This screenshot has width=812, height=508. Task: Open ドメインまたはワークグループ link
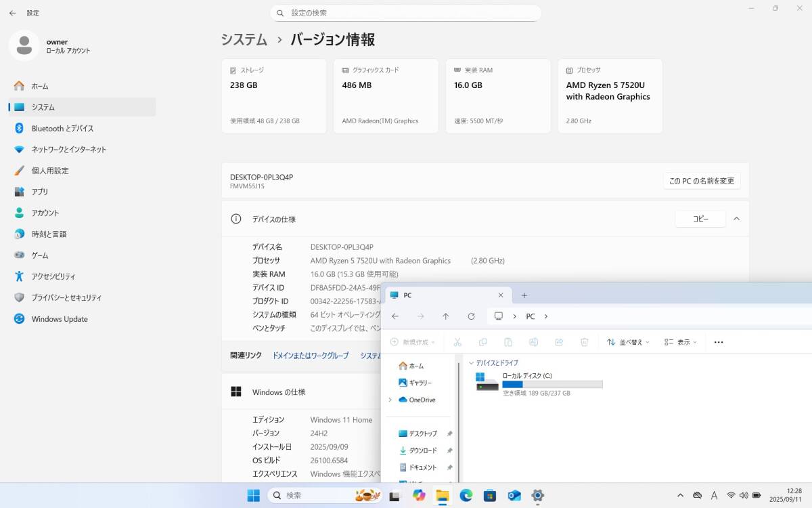pos(311,356)
